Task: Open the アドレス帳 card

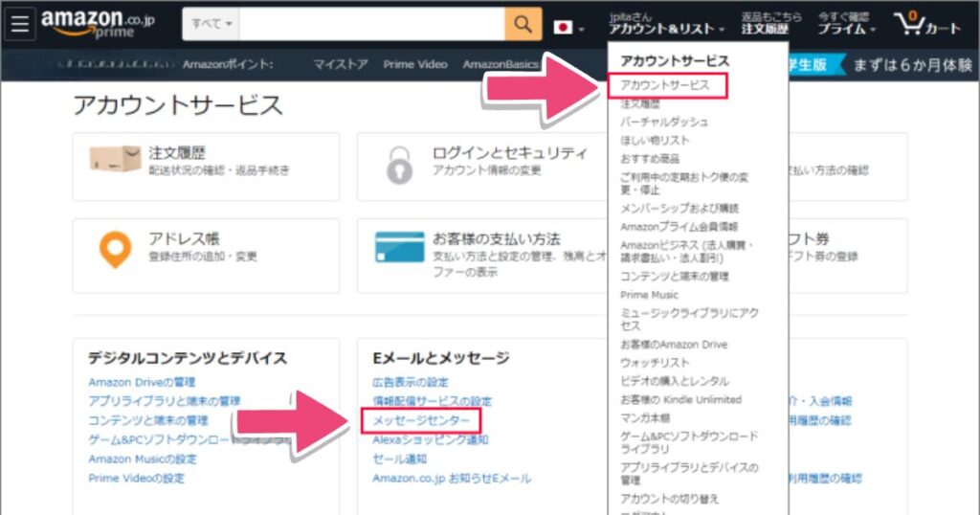Action: [207, 256]
